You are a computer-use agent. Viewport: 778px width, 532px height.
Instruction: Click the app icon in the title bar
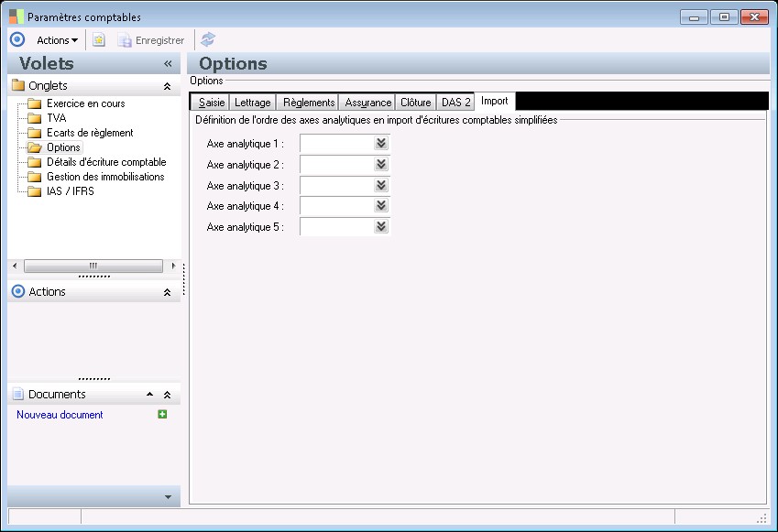pyautogui.click(x=16, y=16)
